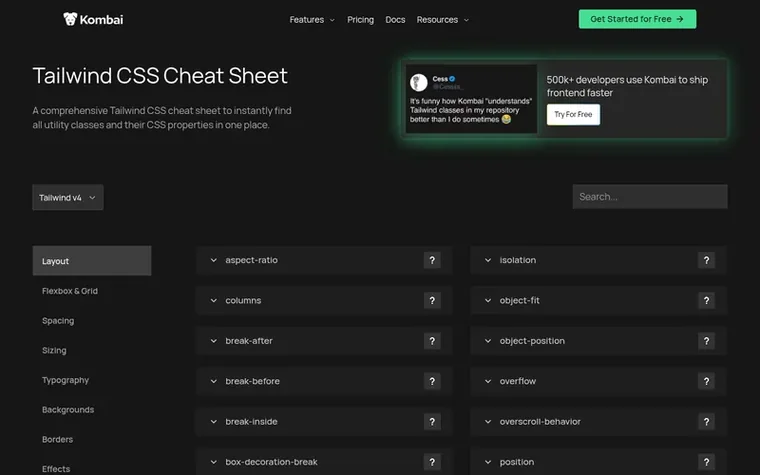The height and width of the screenshot is (475, 760).
Task: Select the Layout category tab
Action: 92,261
